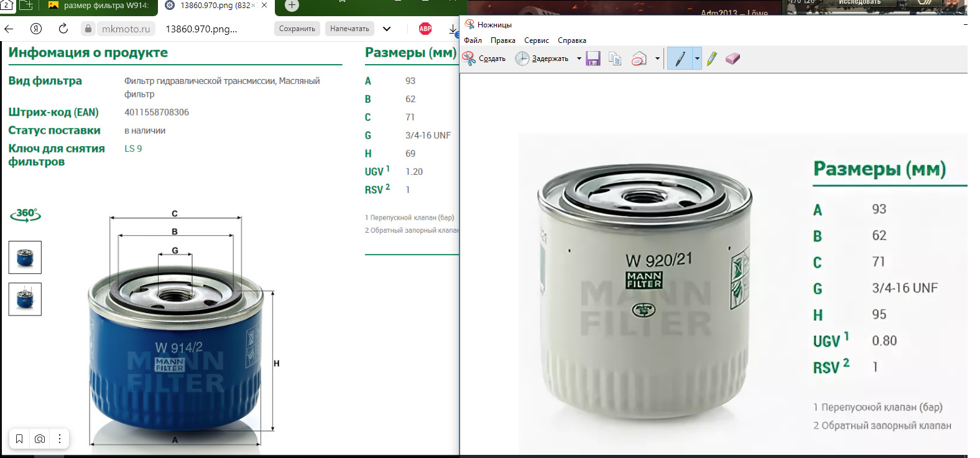Open the 360° view icon
This screenshot has height=458, width=980.
(x=25, y=215)
